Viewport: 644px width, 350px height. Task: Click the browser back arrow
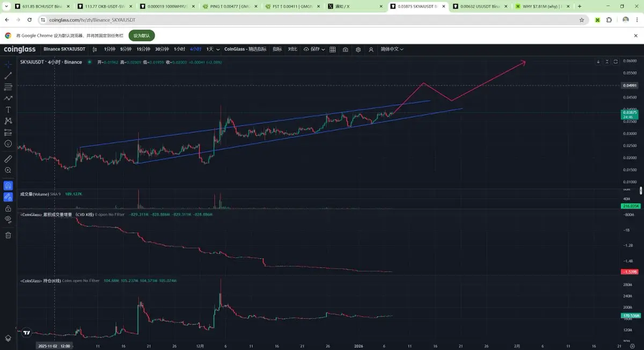click(7, 20)
